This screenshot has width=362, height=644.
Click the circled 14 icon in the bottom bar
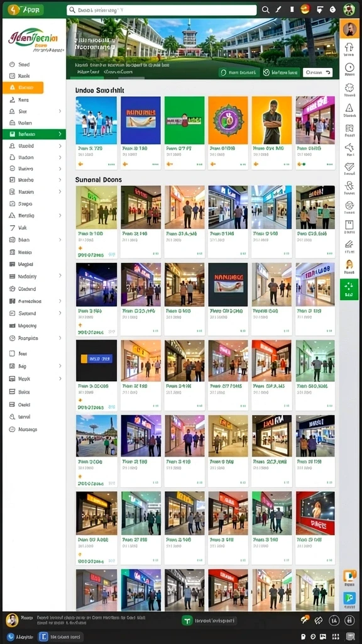[334, 621]
